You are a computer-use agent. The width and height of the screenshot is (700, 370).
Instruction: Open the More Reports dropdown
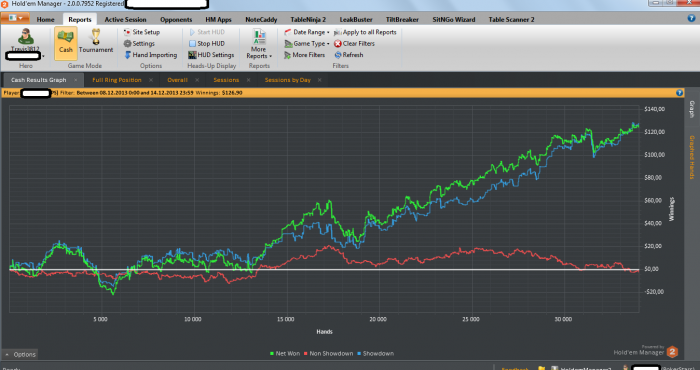258,44
